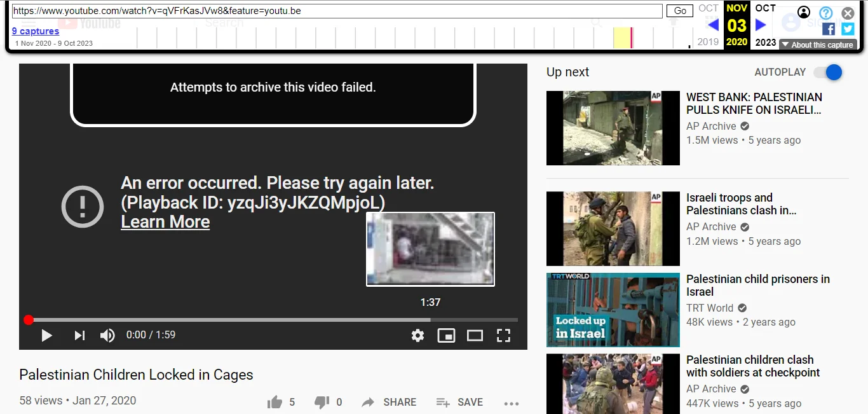Viewport: 868px width, 414px height.
Task: Adjust the volume speaker icon
Action: click(107, 335)
